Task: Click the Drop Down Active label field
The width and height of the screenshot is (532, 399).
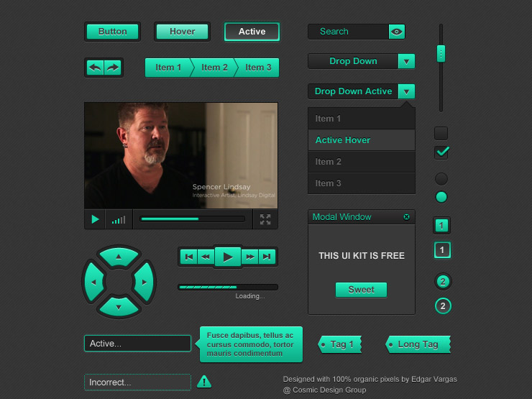Action: pos(353,91)
